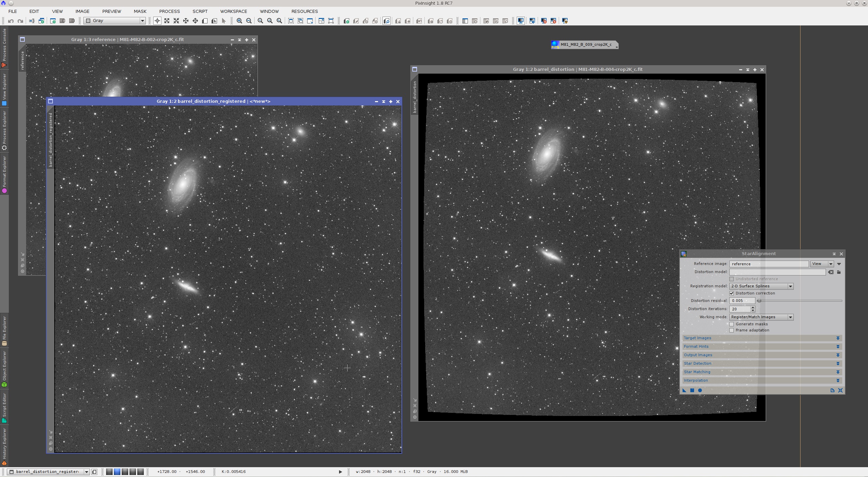868x477 pixels.
Task: Open the Registration model dropdown
Action: point(761,286)
